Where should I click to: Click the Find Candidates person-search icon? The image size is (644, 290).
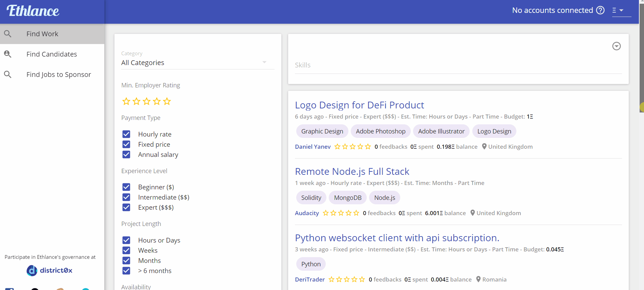[8, 54]
